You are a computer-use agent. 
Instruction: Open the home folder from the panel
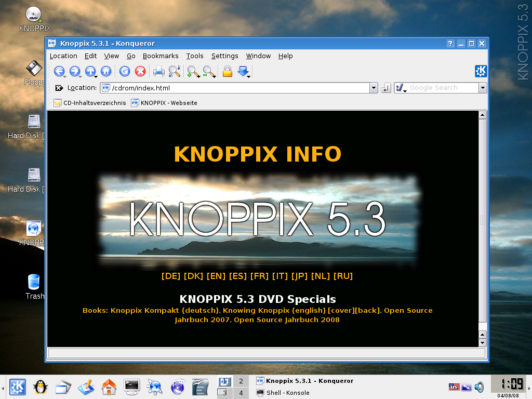(x=109, y=387)
